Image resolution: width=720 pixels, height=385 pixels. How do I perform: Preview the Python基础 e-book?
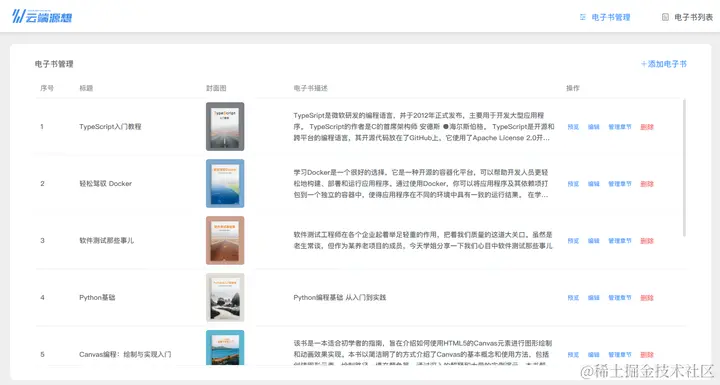[573, 298]
